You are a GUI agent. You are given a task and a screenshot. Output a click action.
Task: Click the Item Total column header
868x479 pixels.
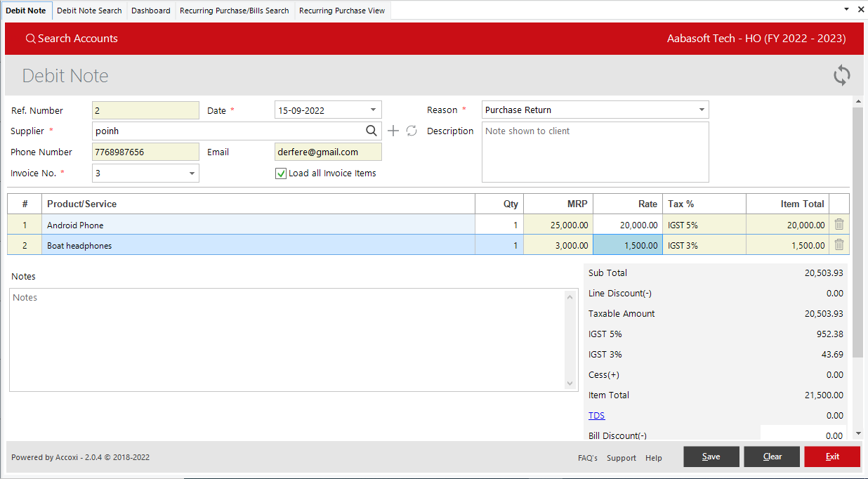click(x=788, y=204)
